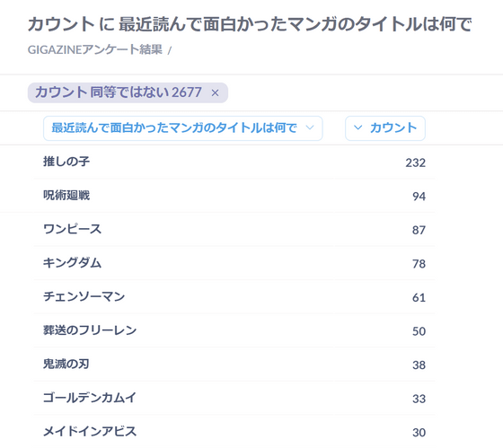503x448 pixels.
Task: Click the count value 232
Action: 415,163
